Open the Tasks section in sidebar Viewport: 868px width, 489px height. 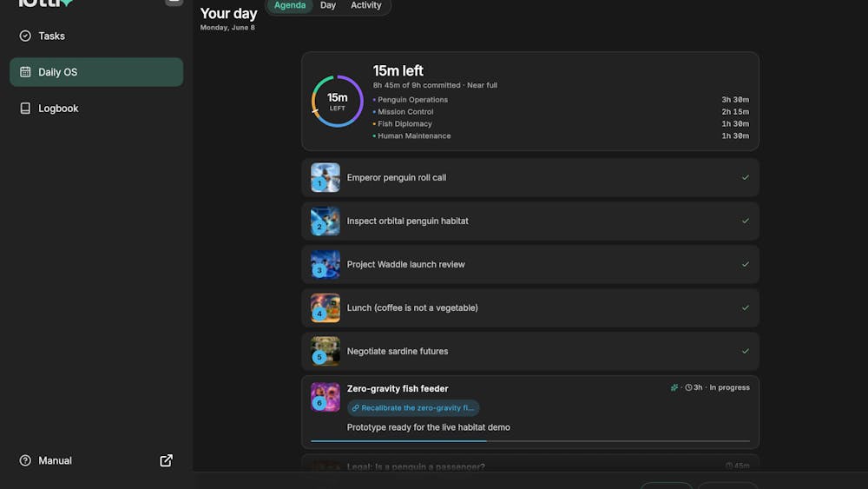click(96, 36)
